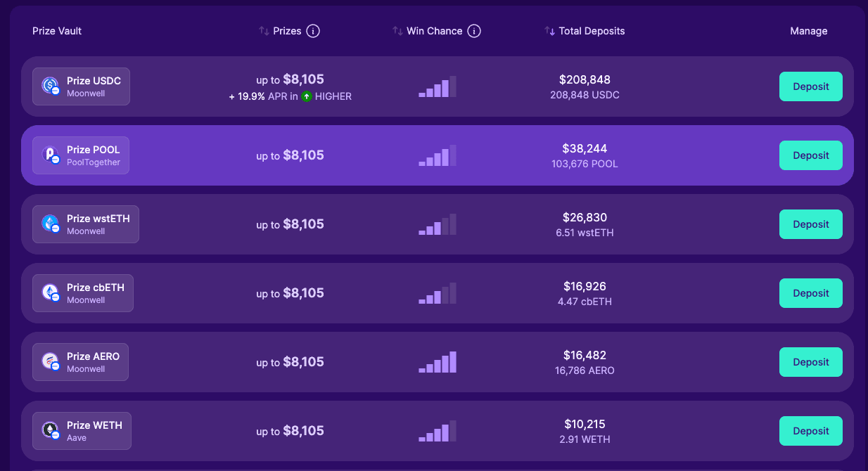The height and width of the screenshot is (471, 868).
Task: Click the Prizes info icon
Action: click(x=314, y=31)
